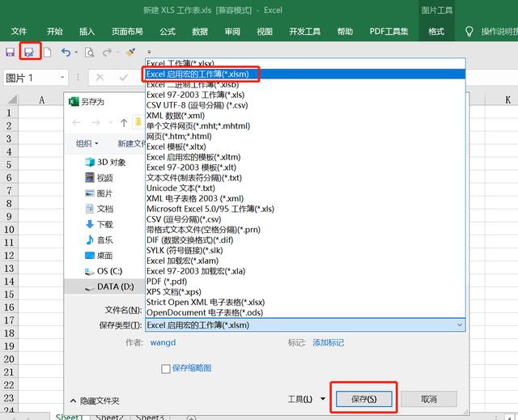
Task: Select 视频 folder in navigation pane
Action: [99, 178]
